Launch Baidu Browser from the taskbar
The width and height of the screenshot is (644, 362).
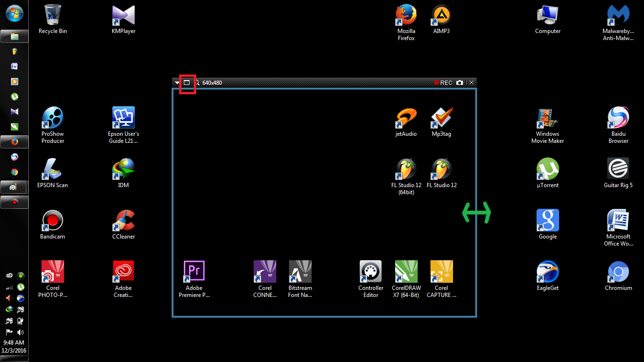point(15,157)
